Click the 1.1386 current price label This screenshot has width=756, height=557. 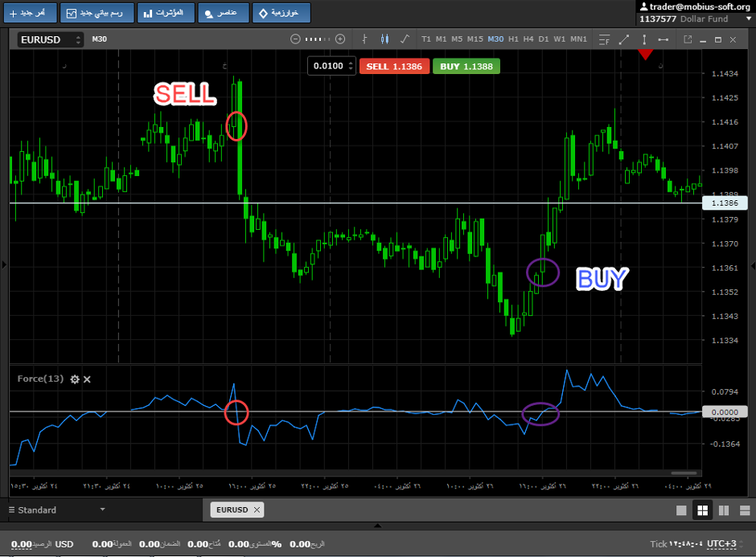coord(725,203)
